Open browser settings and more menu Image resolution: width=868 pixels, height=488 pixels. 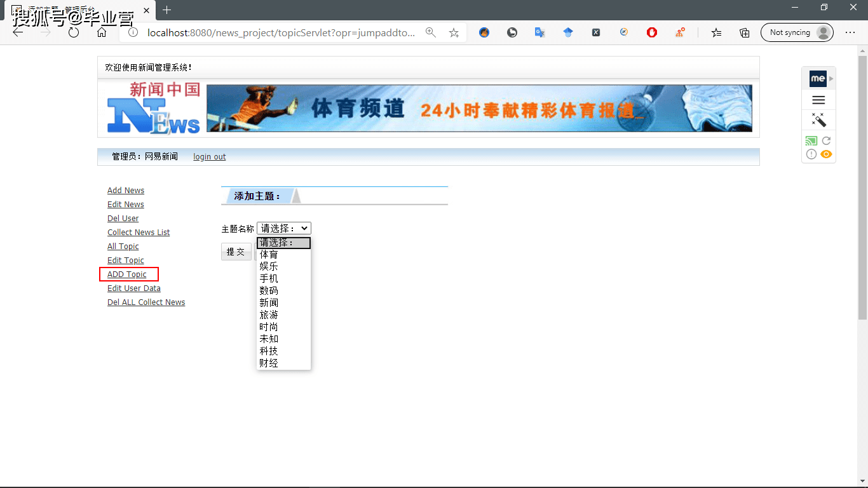click(x=850, y=32)
